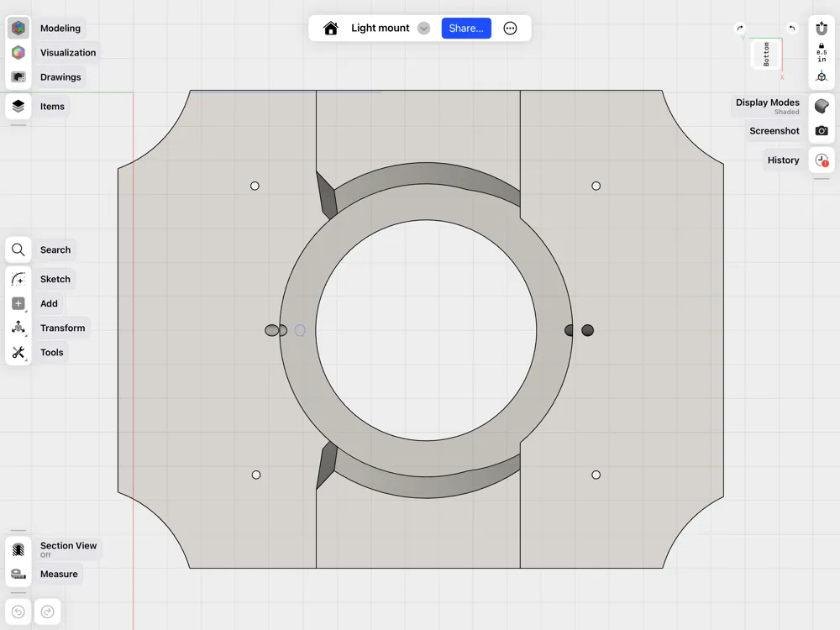The height and width of the screenshot is (630, 840).
Task: Open the Tools wrench icon
Action: [x=18, y=353]
